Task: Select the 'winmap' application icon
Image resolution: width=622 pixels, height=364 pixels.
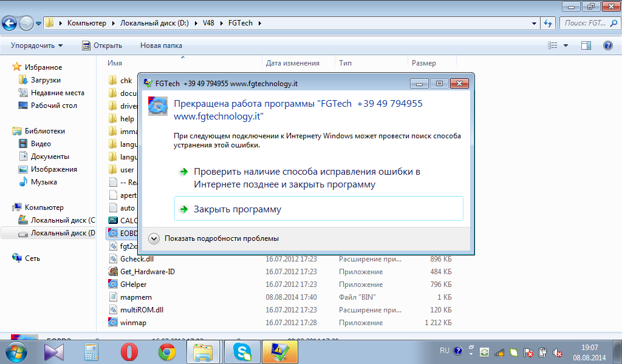Action: pyautogui.click(x=113, y=322)
